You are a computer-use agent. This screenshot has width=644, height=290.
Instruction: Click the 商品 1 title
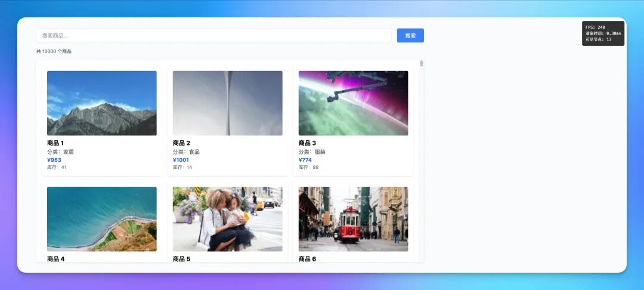(55, 143)
